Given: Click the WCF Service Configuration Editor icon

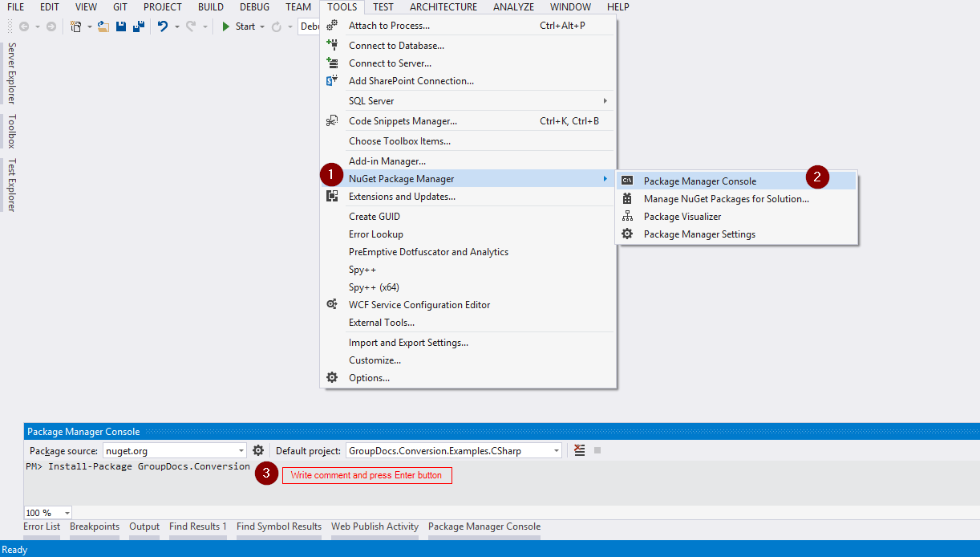Looking at the screenshot, I should click(332, 305).
